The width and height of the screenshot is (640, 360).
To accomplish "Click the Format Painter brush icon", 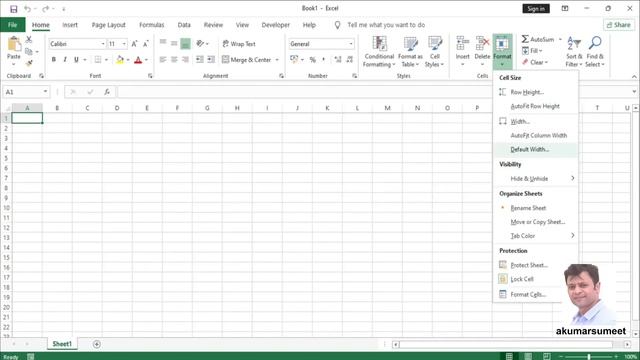I will click(x=29, y=63).
